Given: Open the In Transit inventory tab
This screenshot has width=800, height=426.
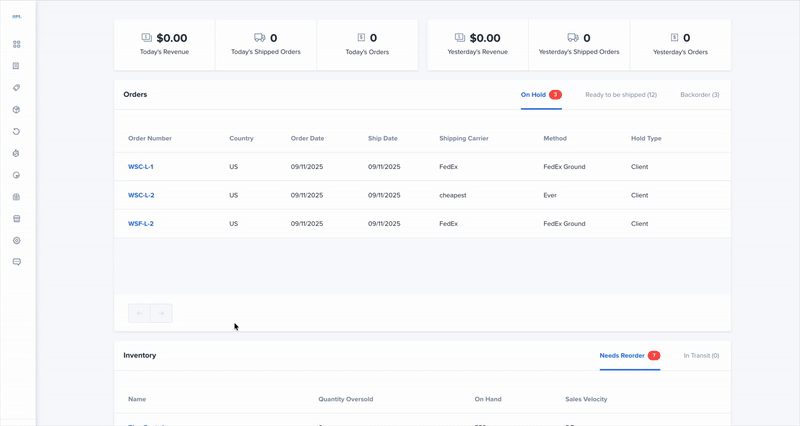Looking at the screenshot, I should 701,355.
